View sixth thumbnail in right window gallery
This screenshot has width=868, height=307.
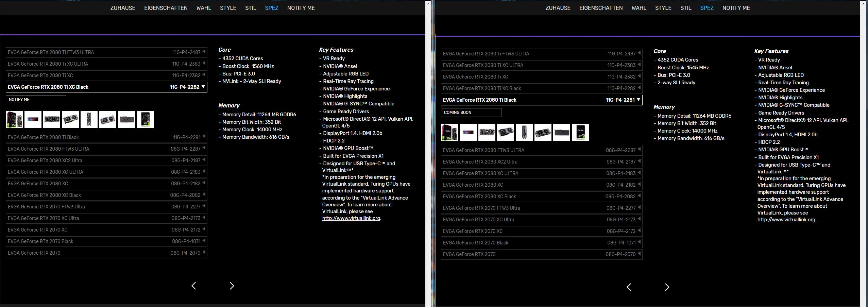543,133
